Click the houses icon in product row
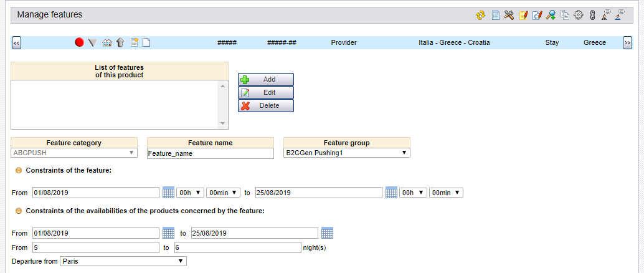This screenshot has height=273, width=644. tap(107, 42)
